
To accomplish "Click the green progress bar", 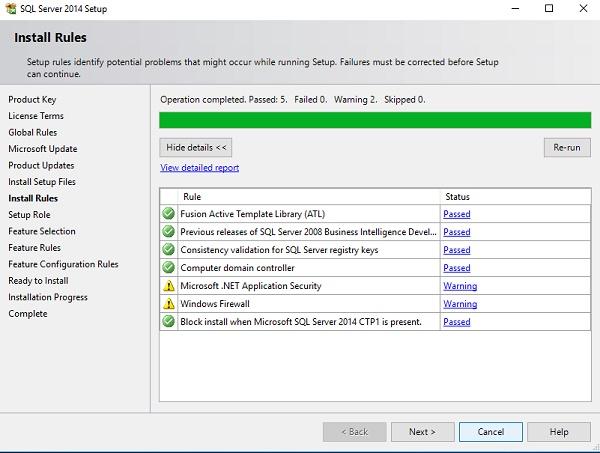I will tap(375, 120).
